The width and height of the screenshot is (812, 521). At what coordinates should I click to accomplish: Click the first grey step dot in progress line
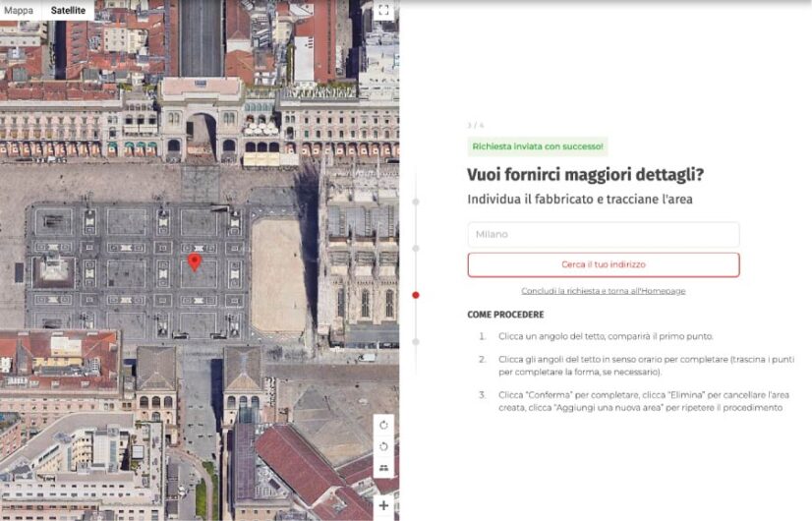coord(416,202)
